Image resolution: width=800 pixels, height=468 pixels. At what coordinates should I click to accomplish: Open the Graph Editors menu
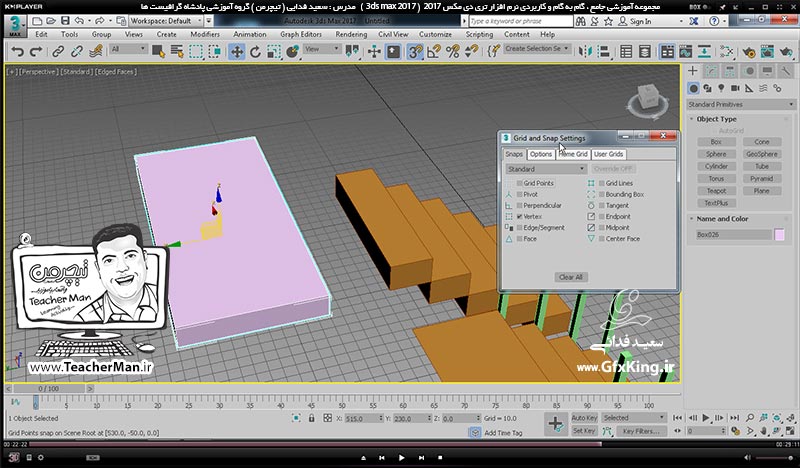[301, 34]
